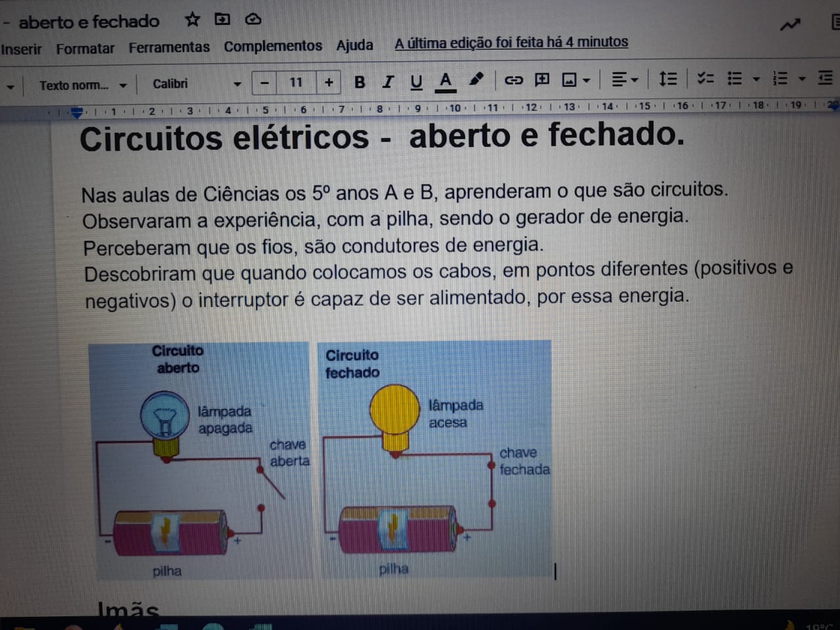The image size is (840, 630).
Task: Star the document 'aberto e fechado'
Action: point(192,19)
